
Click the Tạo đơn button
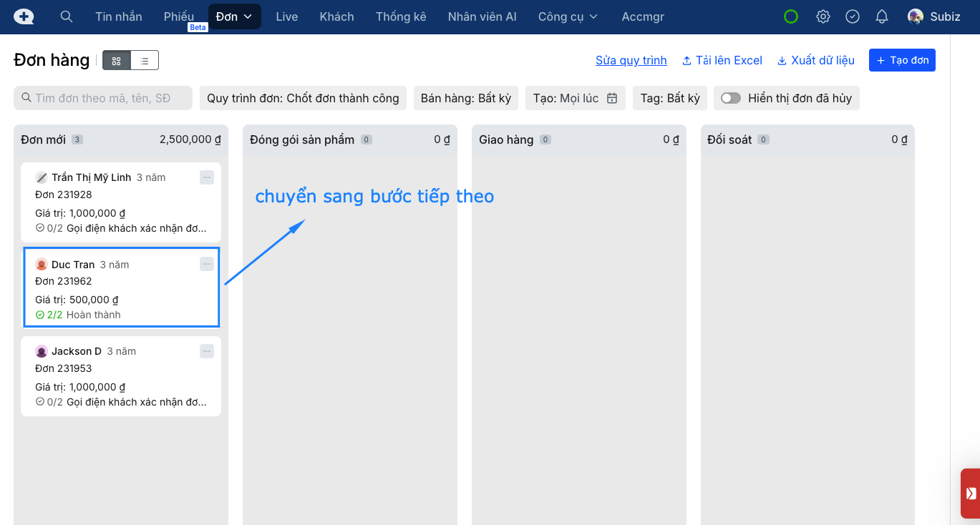click(902, 60)
